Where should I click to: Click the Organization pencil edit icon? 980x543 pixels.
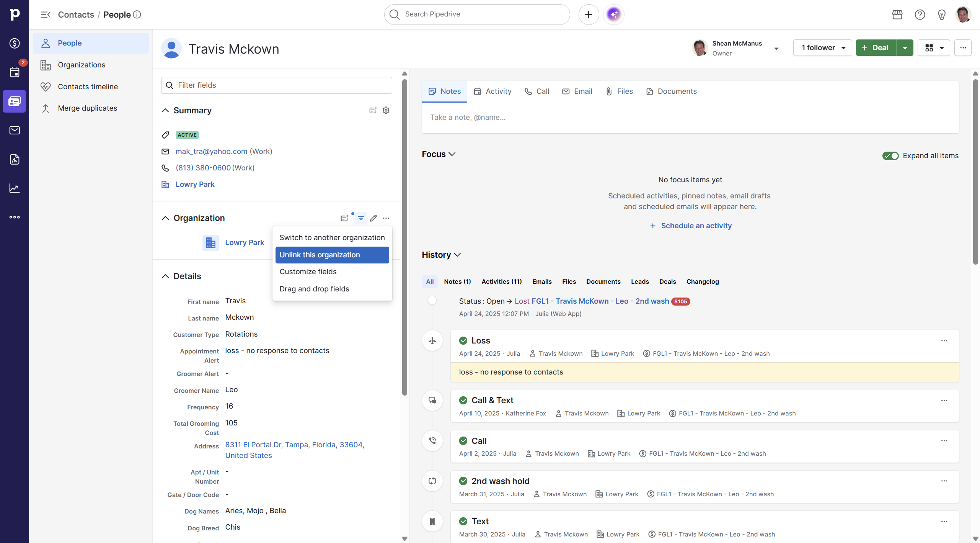point(373,218)
